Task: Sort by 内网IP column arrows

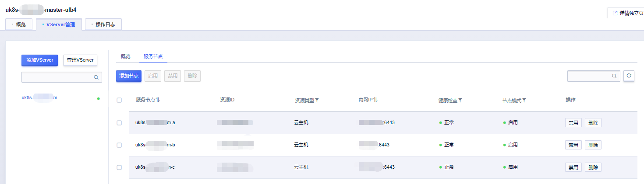Action: (375, 100)
